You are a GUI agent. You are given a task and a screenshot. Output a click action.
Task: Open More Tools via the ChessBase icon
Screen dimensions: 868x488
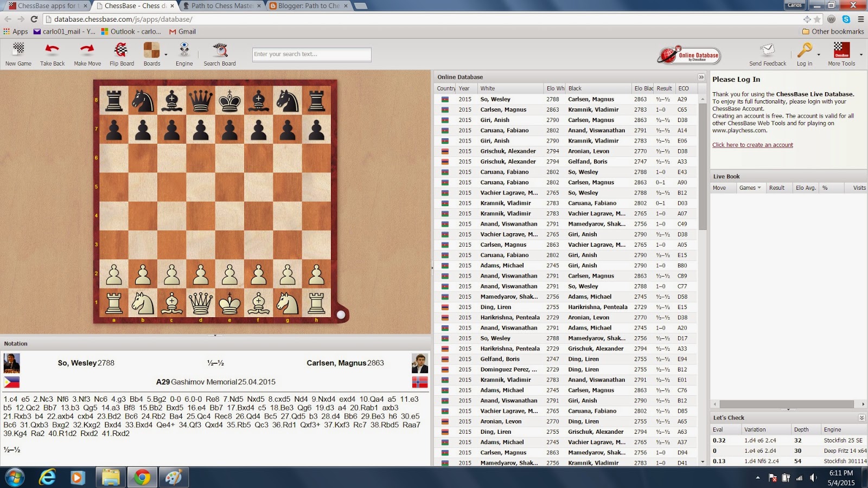click(841, 52)
